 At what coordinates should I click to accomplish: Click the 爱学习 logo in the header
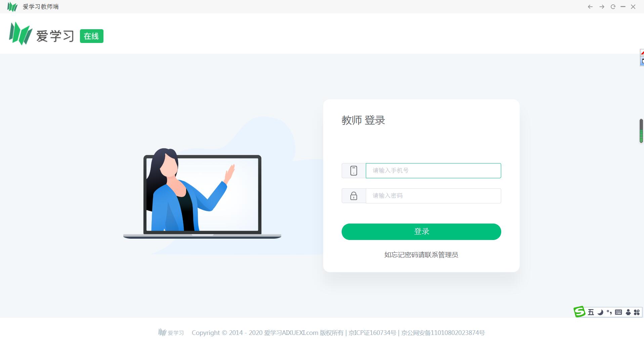[41, 34]
